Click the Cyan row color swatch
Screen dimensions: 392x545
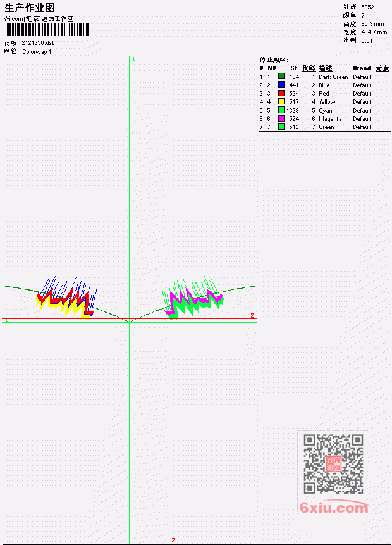point(281,110)
